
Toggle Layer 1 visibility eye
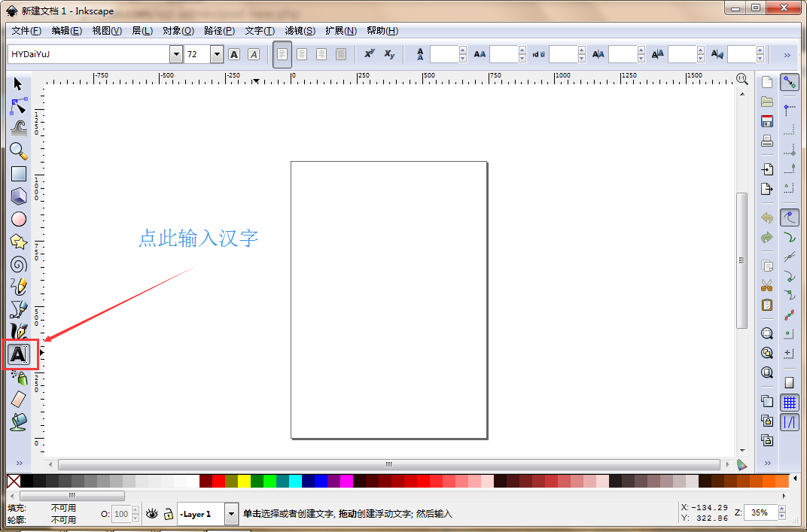[152, 514]
